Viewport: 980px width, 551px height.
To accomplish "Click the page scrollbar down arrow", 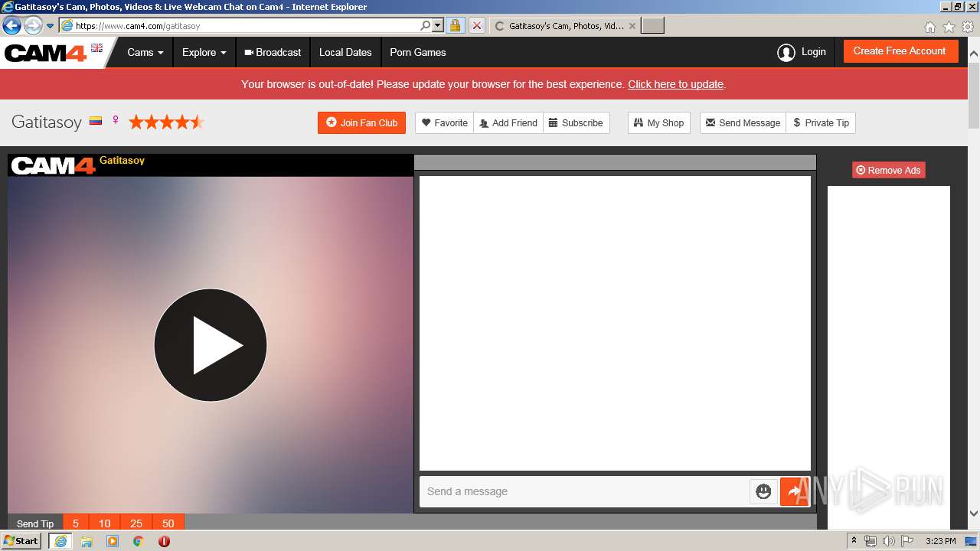I will pyautogui.click(x=974, y=514).
